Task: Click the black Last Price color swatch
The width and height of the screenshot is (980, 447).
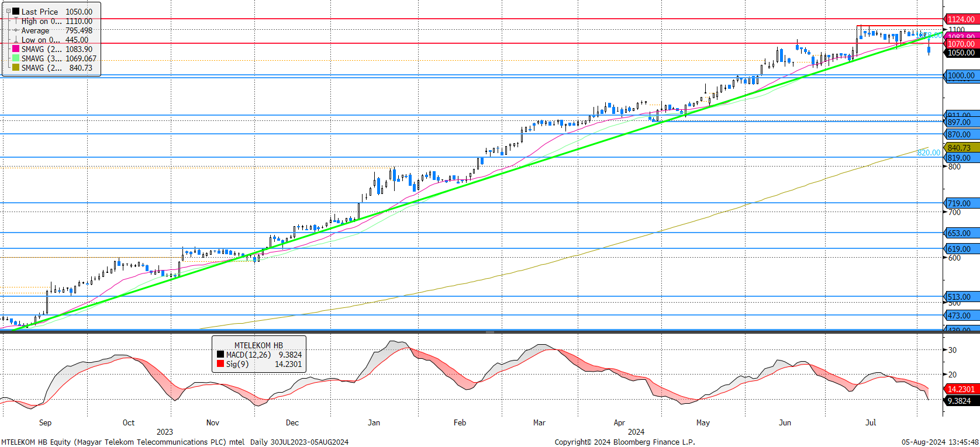Action: [16, 12]
